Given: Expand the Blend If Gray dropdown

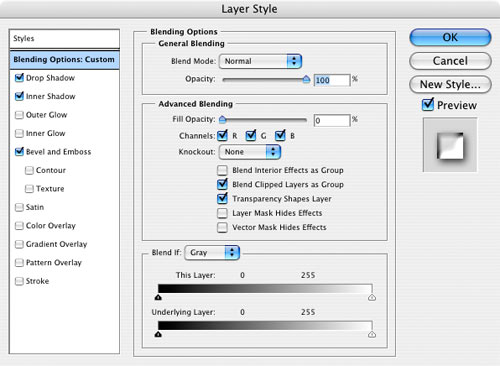Looking at the screenshot, I should [212, 253].
